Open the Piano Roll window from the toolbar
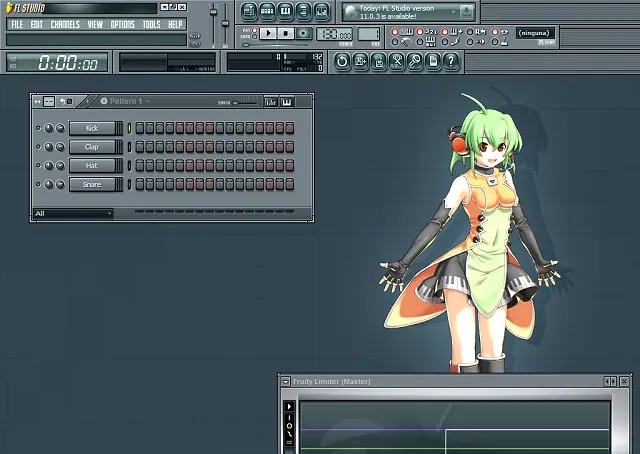Screen dimensions: 640x454 (285, 11)
